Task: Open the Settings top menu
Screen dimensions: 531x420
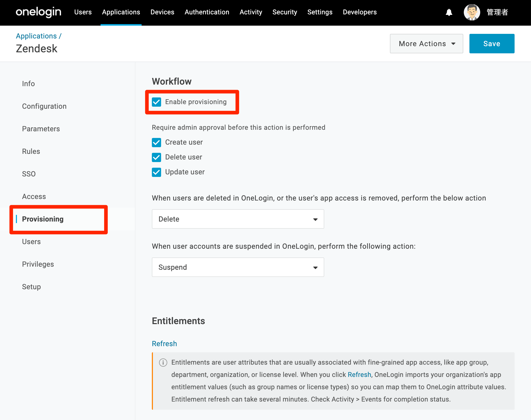Action: coord(320,12)
